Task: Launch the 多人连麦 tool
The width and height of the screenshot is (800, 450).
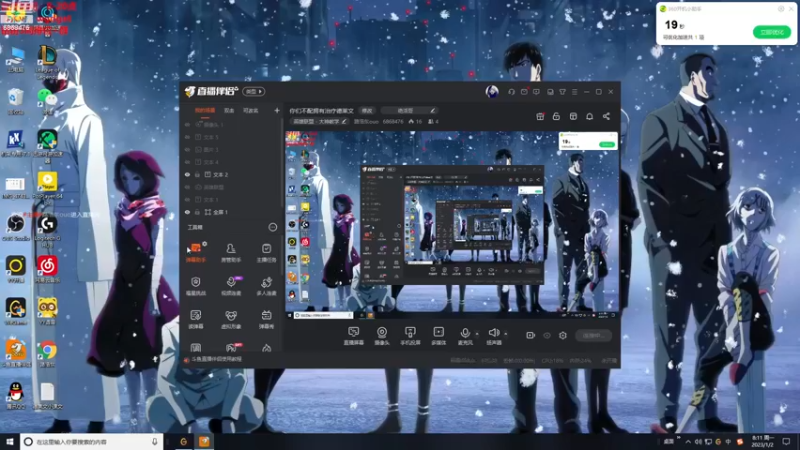Action: (266, 286)
